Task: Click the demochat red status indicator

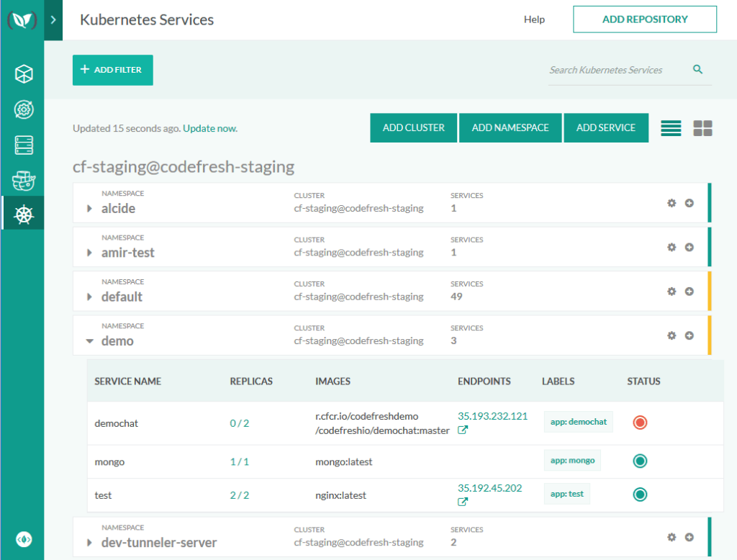Action: pyautogui.click(x=640, y=423)
